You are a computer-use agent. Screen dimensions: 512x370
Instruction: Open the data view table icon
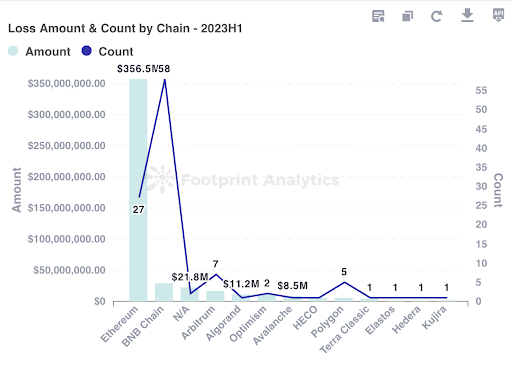(378, 16)
